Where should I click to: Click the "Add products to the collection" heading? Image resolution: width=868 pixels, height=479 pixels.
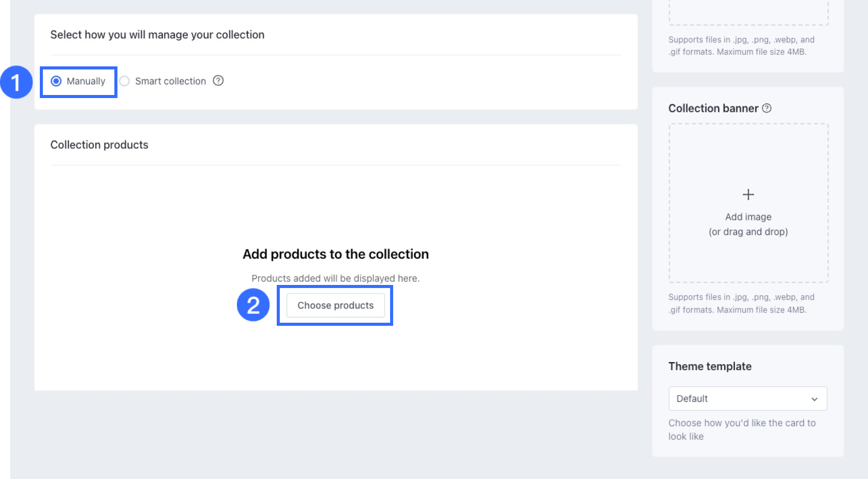coord(335,254)
